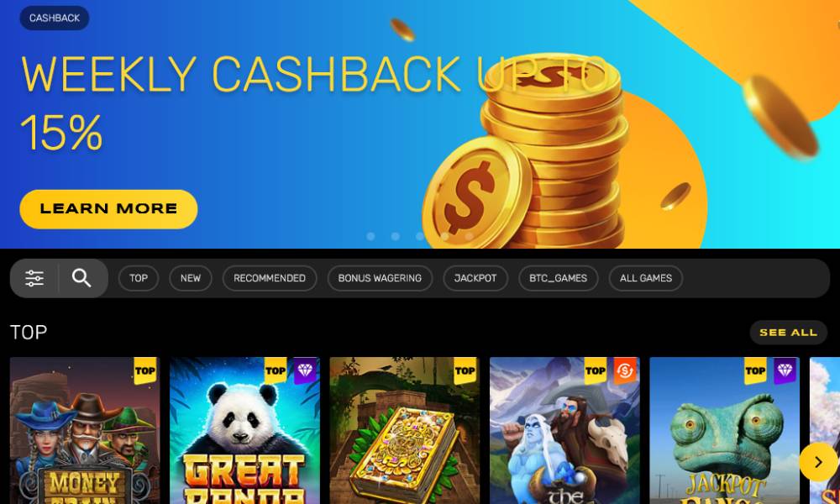Click the TOP badge on the Money Train game
Image resolution: width=840 pixels, height=504 pixels.
point(145,370)
